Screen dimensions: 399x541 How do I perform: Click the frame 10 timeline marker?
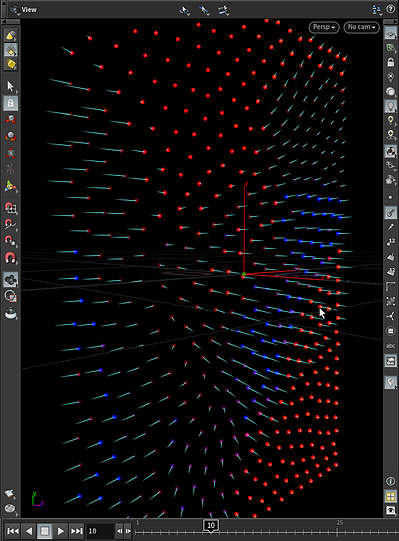point(211,525)
